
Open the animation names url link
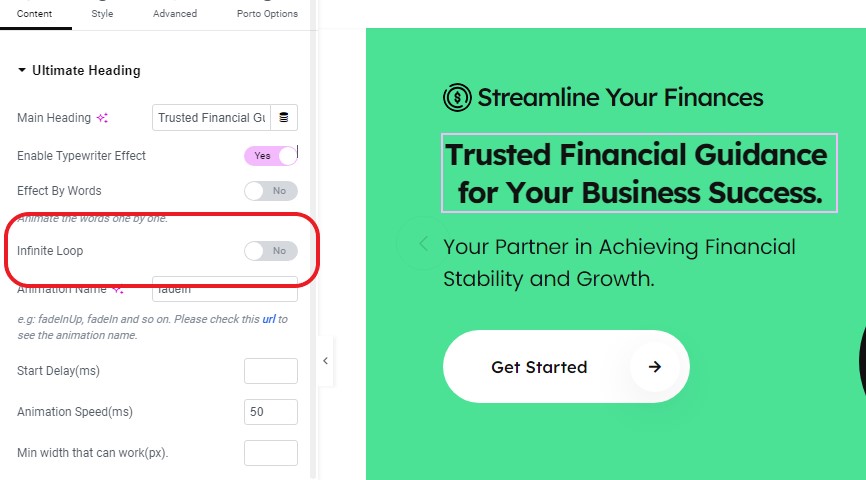point(268,319)
